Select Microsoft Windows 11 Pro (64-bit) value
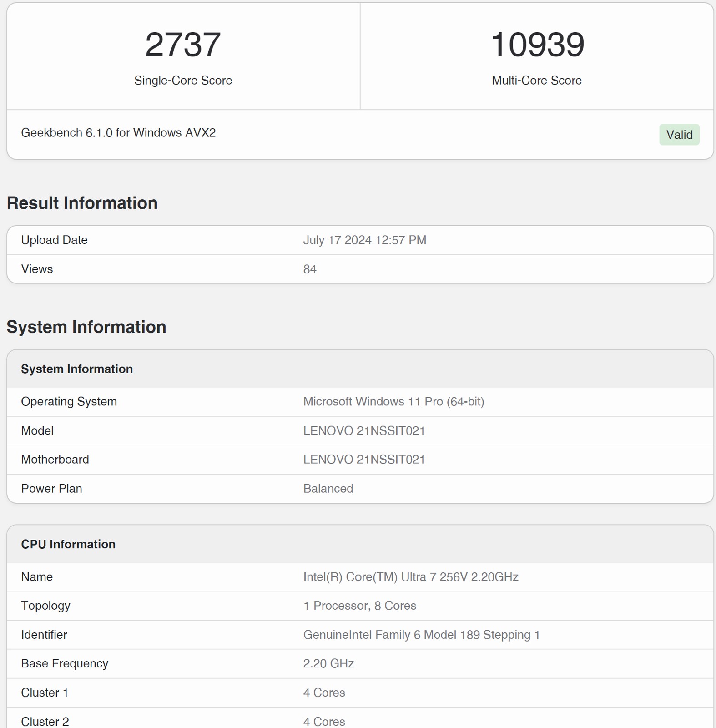 (393, 401)
